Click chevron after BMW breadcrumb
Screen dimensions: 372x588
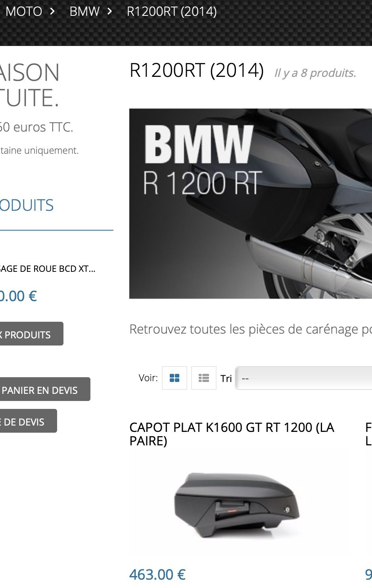click(x=109, y=11)
